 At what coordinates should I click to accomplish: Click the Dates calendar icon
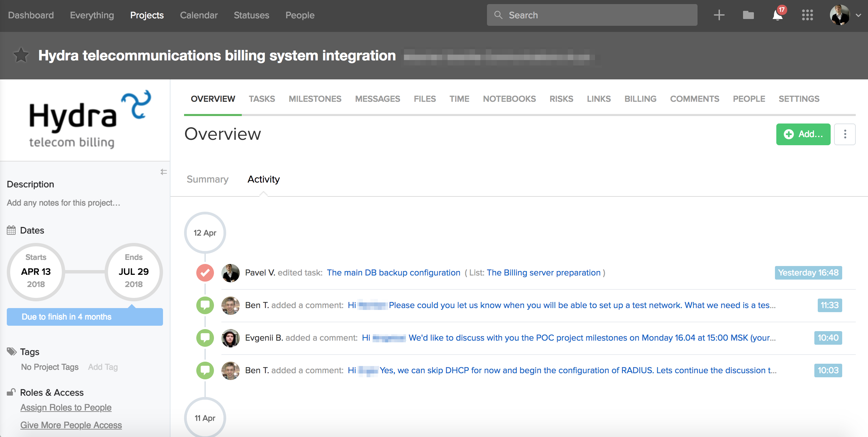pyautogui.click(x=11, y=230)
